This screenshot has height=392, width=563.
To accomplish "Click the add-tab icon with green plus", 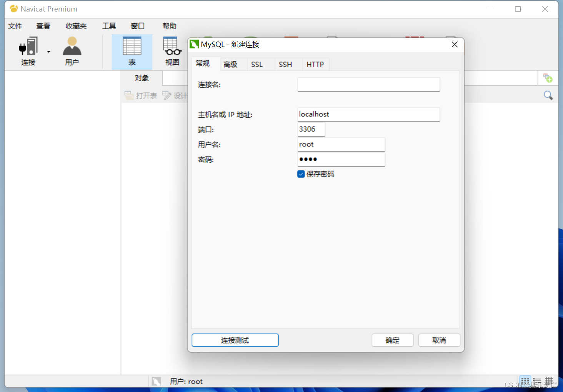I will point(548,78).
